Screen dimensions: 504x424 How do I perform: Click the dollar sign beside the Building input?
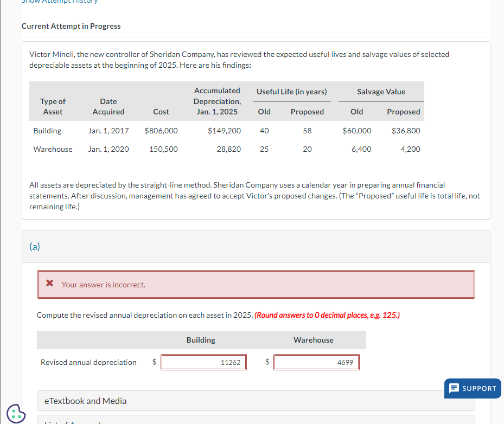point(154,362)
